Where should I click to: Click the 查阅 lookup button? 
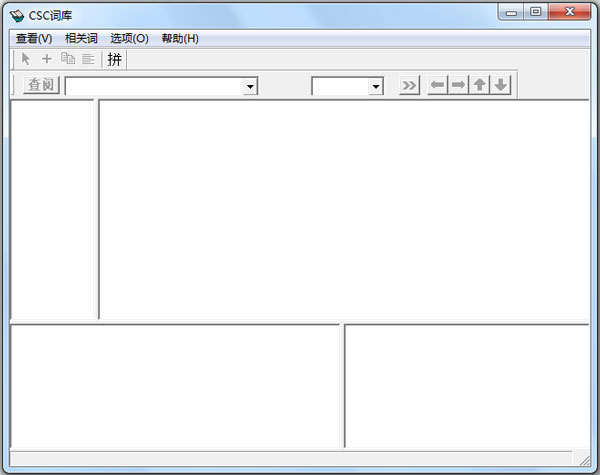click(x=41, y=85)
